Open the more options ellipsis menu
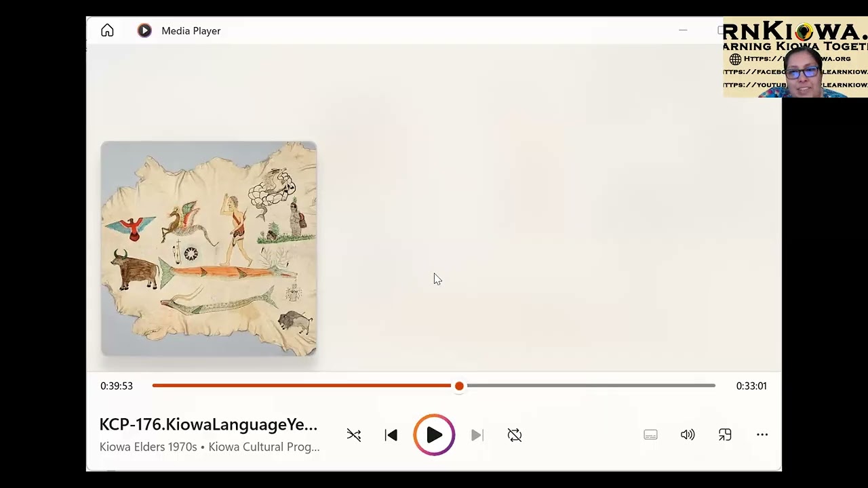 [x=762, y=435]
